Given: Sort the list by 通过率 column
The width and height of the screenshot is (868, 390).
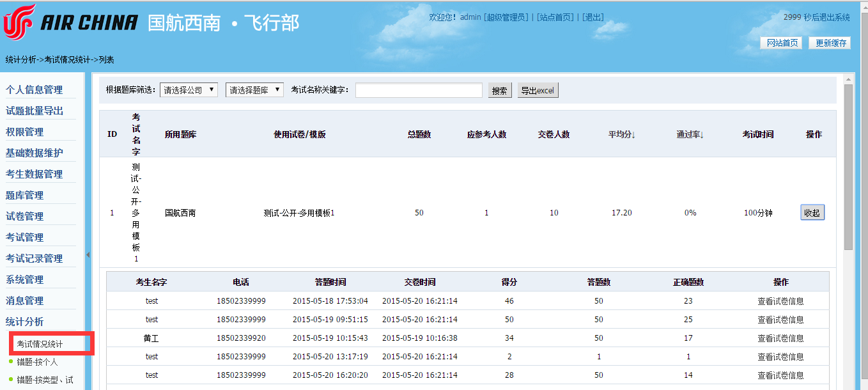Looking at the screenshot, I should pyautogui.click(x=690, y=134).
